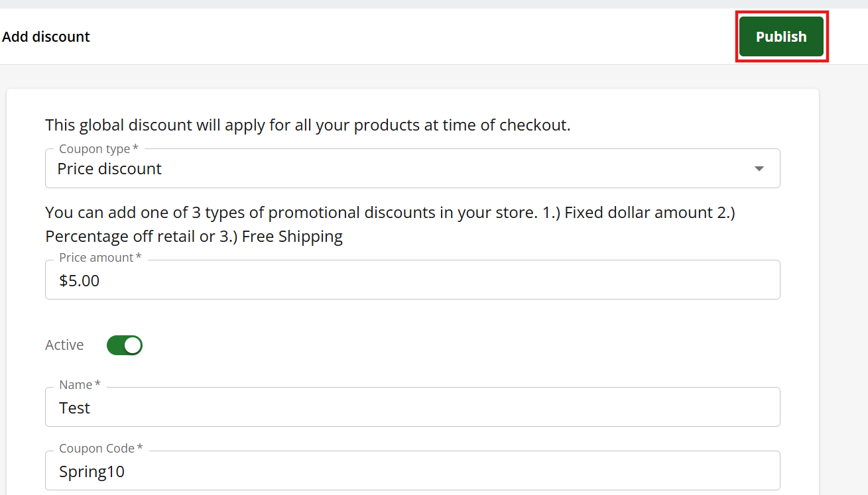Click the Add discount page heading
Viewport: 868px width, 495px height.
pyautogui.click(x=46, y=37)
